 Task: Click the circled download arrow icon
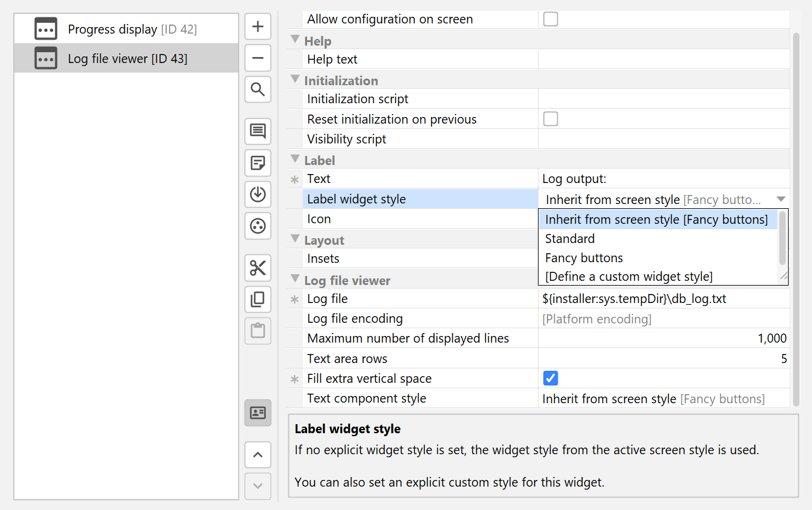[258, 194]
